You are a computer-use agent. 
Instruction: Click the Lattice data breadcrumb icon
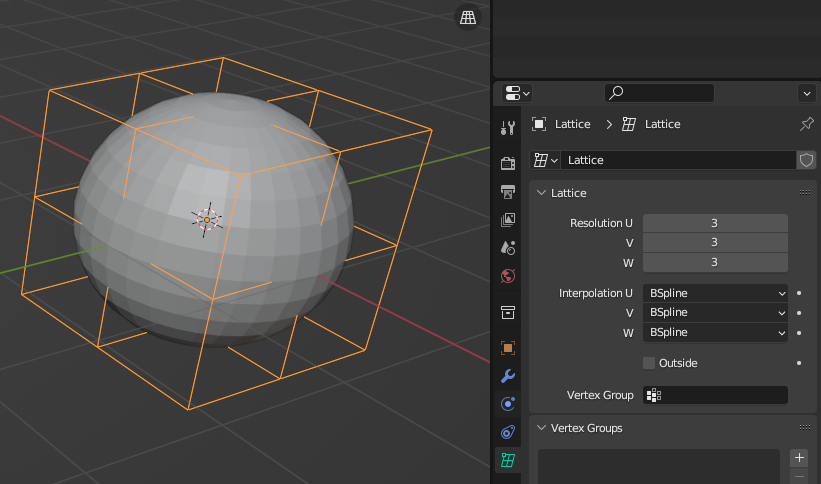tap(629, 124)
